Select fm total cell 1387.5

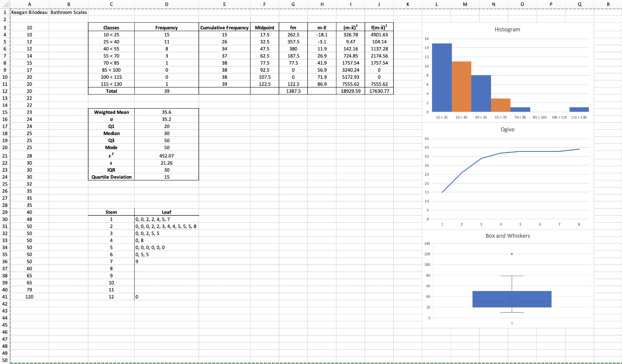click(293, 91)
